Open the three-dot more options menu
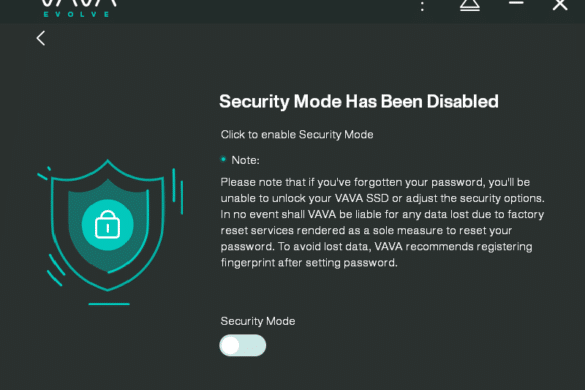Viewport: 585px width, 390px height. click(x=422, y=6)
